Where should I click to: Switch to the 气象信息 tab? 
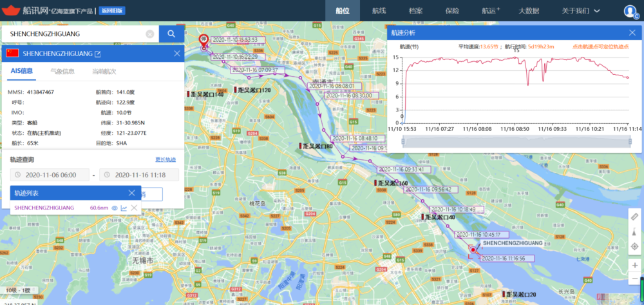[62, 72]
